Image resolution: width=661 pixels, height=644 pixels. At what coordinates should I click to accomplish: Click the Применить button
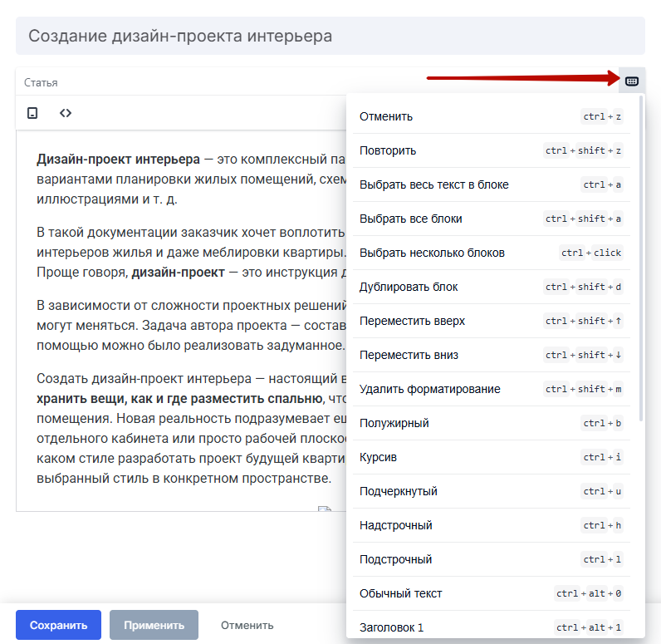click(x=154, y=625)
